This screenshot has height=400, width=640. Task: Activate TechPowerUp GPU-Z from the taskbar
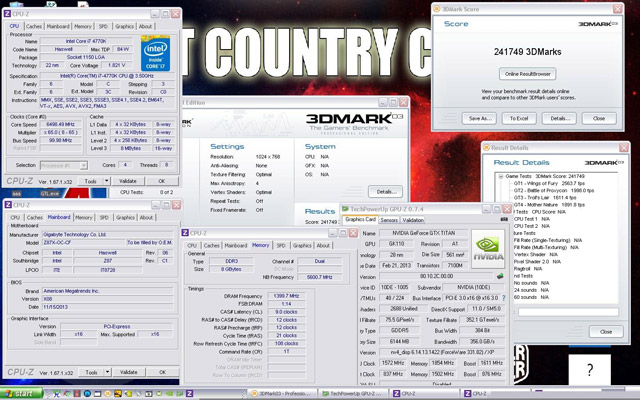353,393
